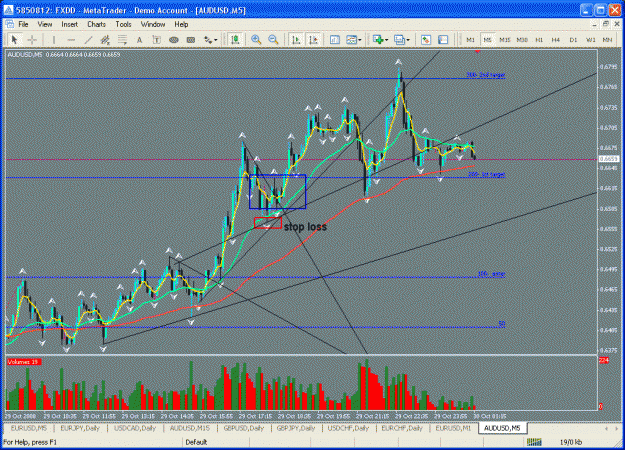This screenshot has width=625, height=450.
Task: Open the Window menu
Action: pyautogui.click(x=153, y=24)
